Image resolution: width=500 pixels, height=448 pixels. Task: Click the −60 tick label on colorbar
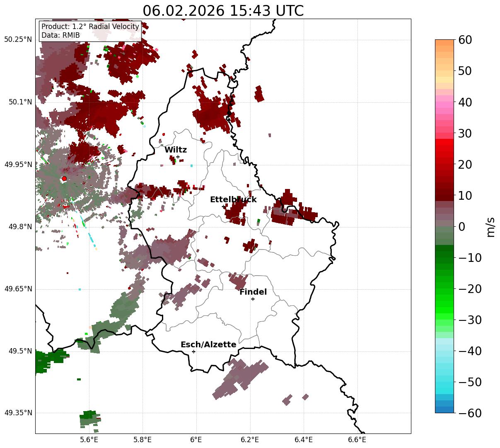point(470,413)
